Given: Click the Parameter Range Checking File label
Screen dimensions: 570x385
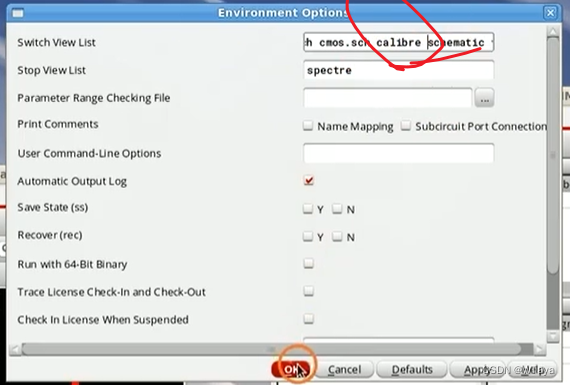Looking at the screenshot, I should [x=94, y=98].
